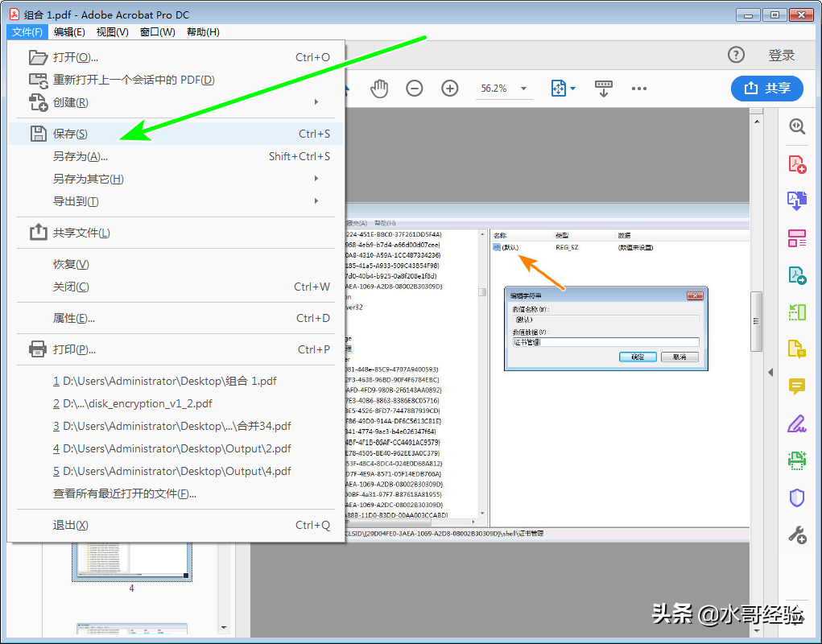Choose 恢复(V) menu entry

176,264
